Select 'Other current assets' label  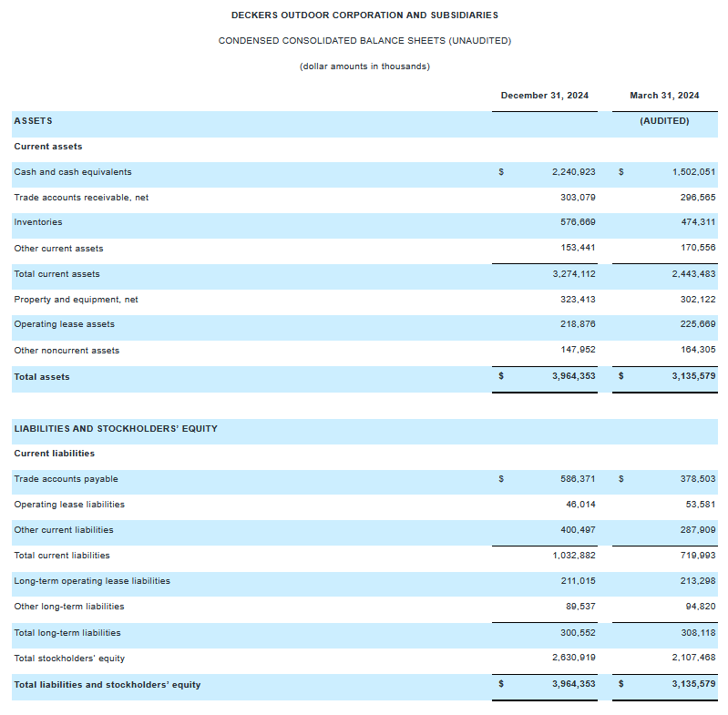(x=58, y=249)
